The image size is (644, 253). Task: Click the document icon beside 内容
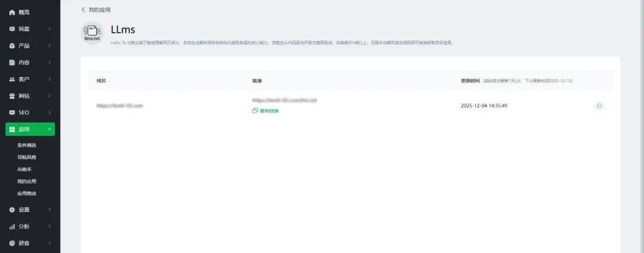pyautogui.click(x=12, y=63)
